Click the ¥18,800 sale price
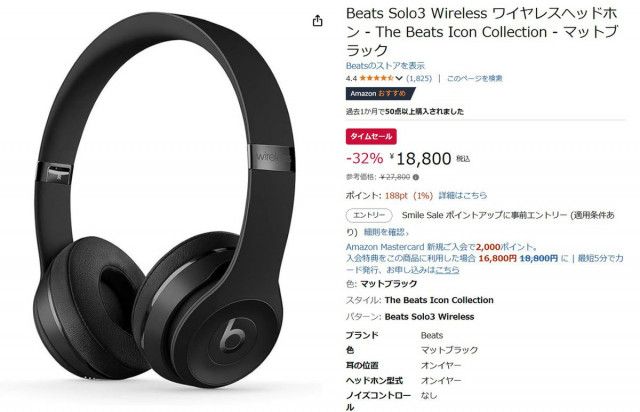 click(420, 158)
